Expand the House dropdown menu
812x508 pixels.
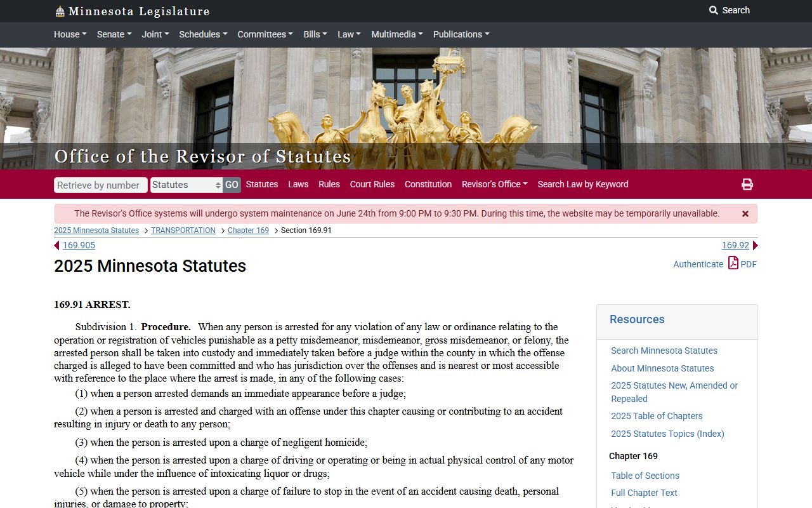tap(70, 34)
